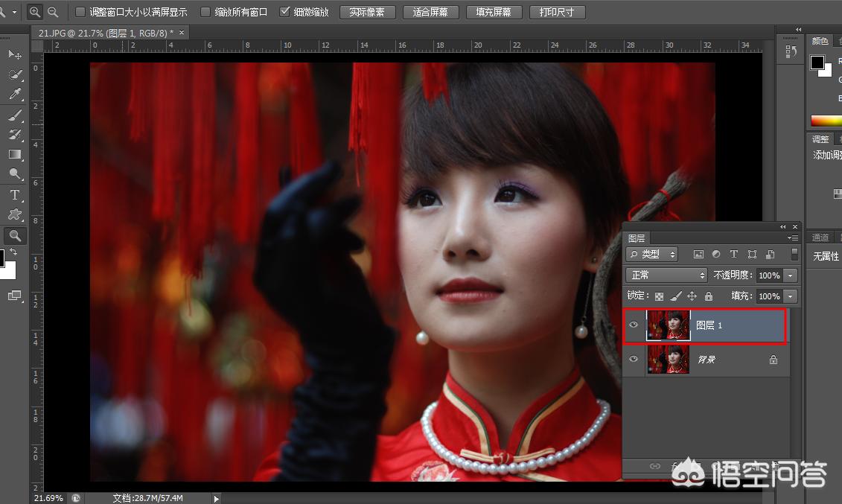Select the Brush tool
This screenshot has height=504, width=842.
click(x=15, y=115)
